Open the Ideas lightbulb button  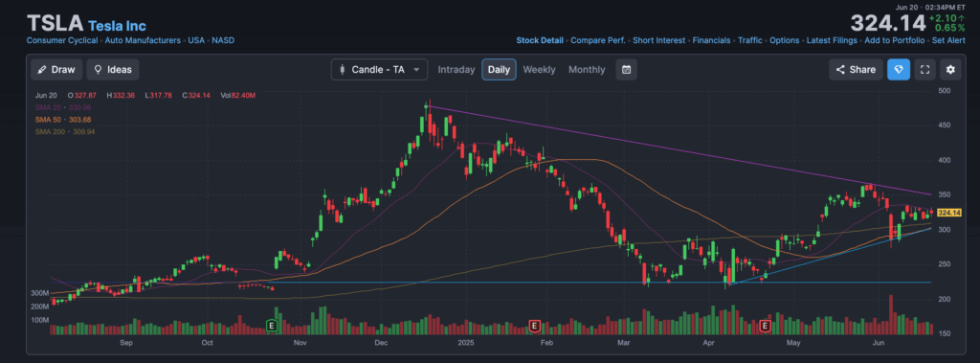point(113,70)
